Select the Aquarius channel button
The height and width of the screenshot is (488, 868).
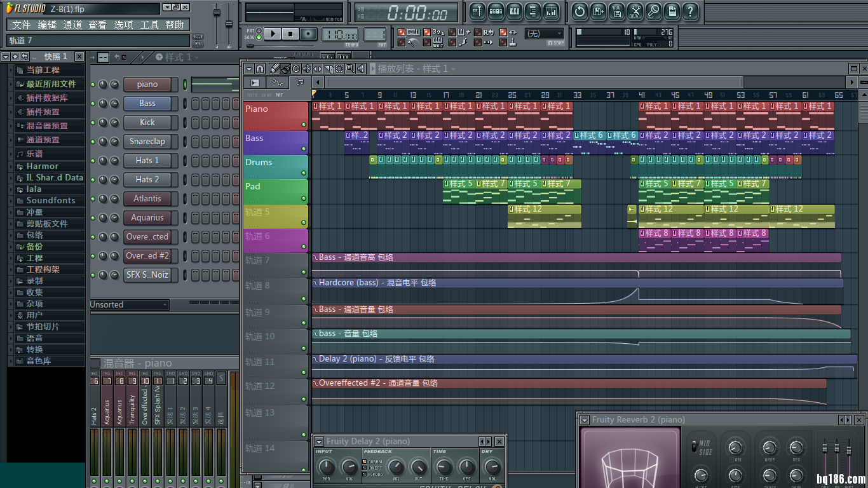tap(147, 218)
